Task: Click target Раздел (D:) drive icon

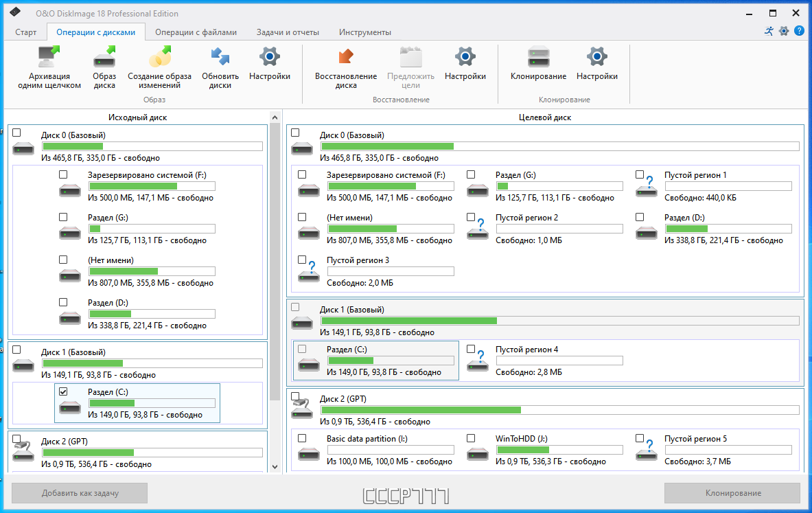Action: (x=647, y=233)
